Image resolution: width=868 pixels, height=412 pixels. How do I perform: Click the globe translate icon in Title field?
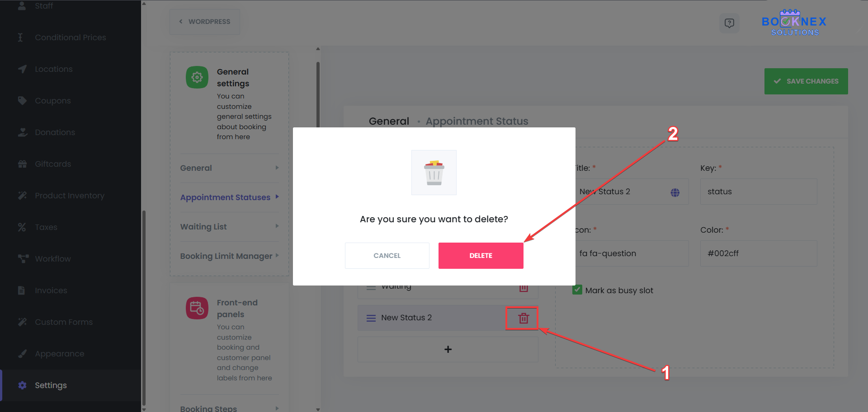pyautogui.click(x=675, y=192)
